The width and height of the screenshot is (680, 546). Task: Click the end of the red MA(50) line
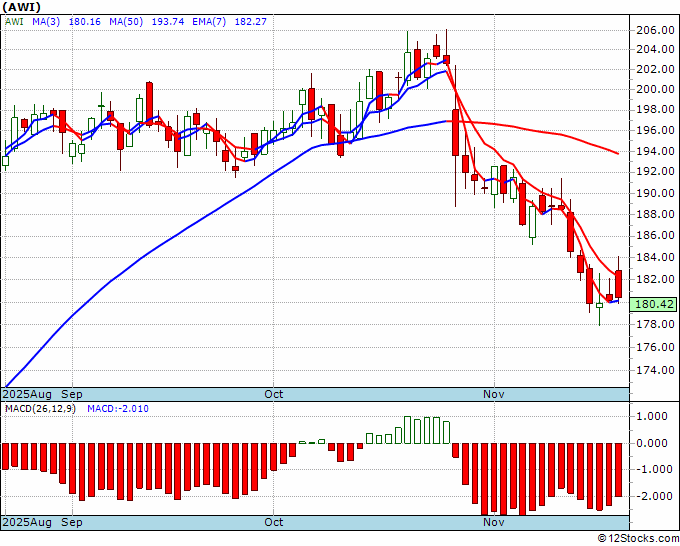[617, 153]
